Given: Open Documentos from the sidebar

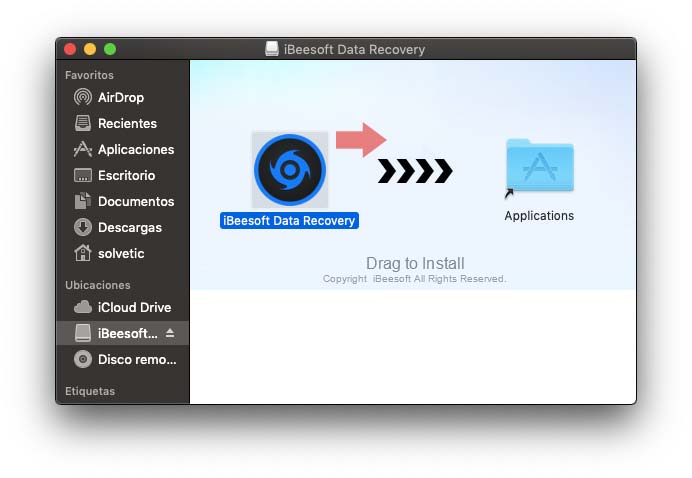Looking at the screenshot, I should 123,201.
